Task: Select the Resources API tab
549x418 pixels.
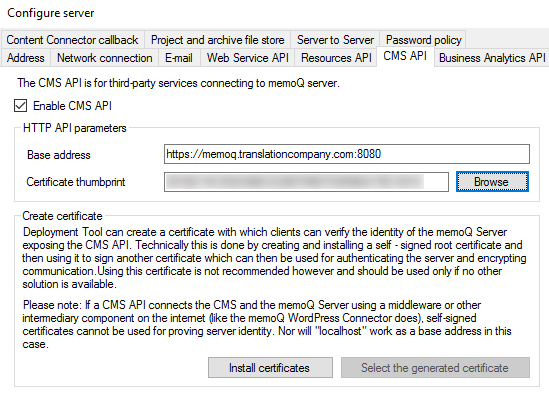Action: [x=336, y=58]
